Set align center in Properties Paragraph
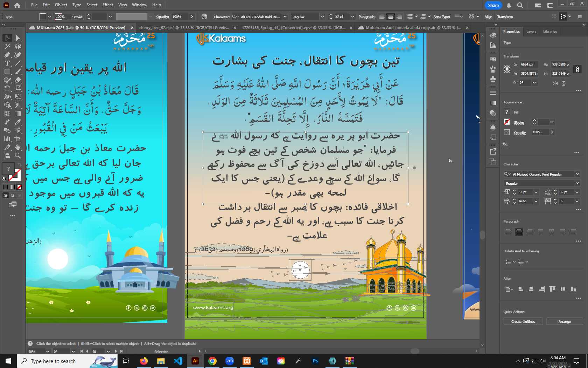 tap(519, 232)
